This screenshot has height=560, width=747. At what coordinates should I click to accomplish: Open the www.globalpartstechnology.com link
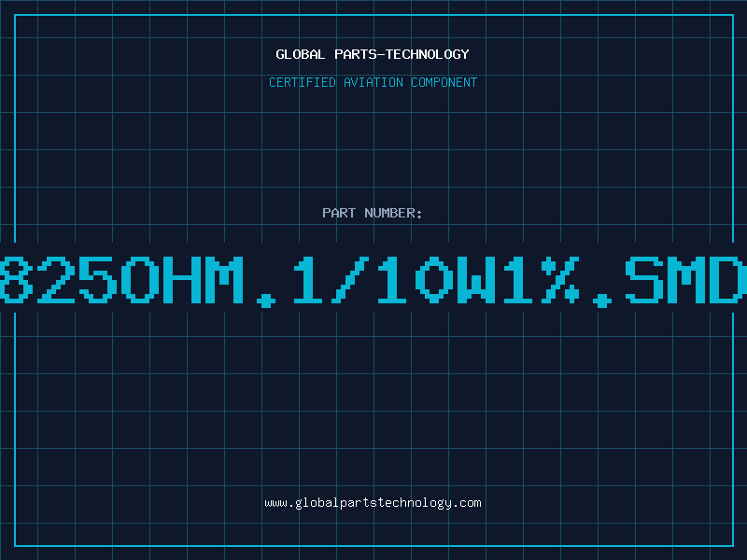373,503
